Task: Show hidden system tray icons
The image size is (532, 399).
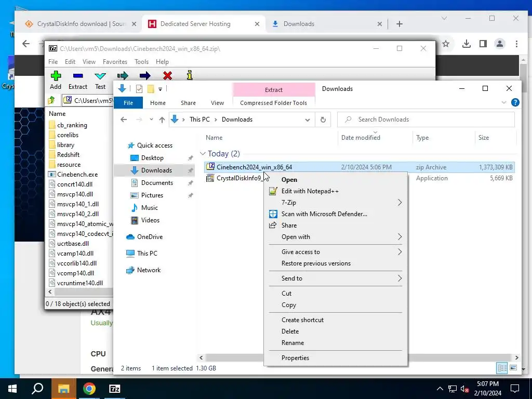Action: pos(440,389)
